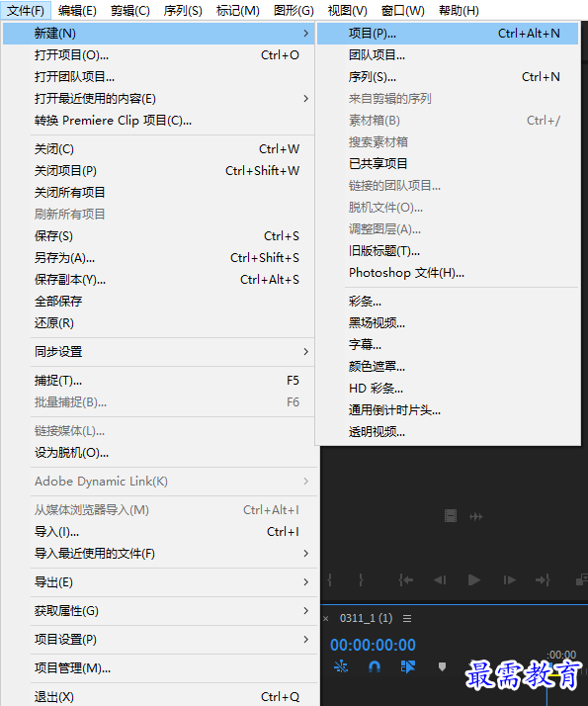The width and height of the screenshot is (588, 706).
Task: Choose 另存为(A)... in the File menu
Action: click(x=158, y=257)
